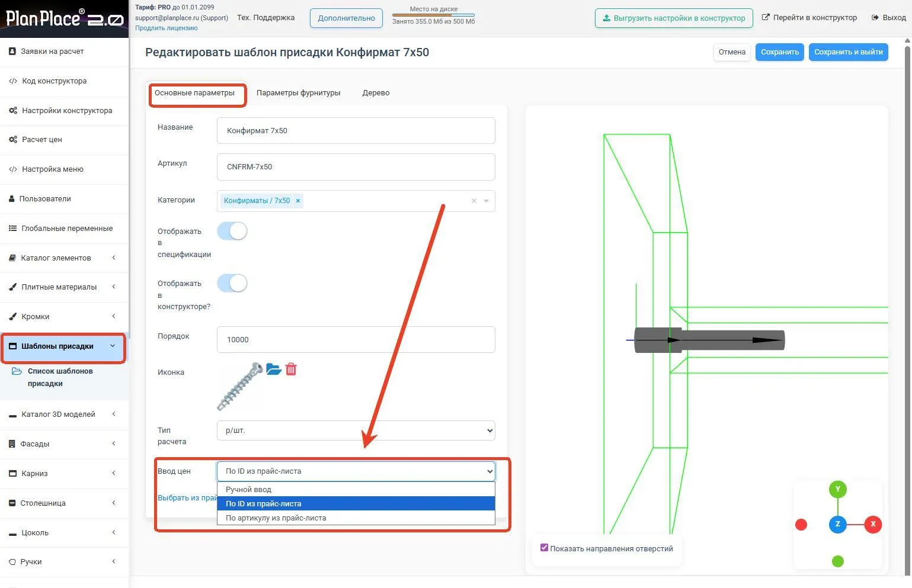This screenshot has height=588, width=912.
Task: Click the red X axis gizmo ball labeled X
Action: tap(873, 524)
